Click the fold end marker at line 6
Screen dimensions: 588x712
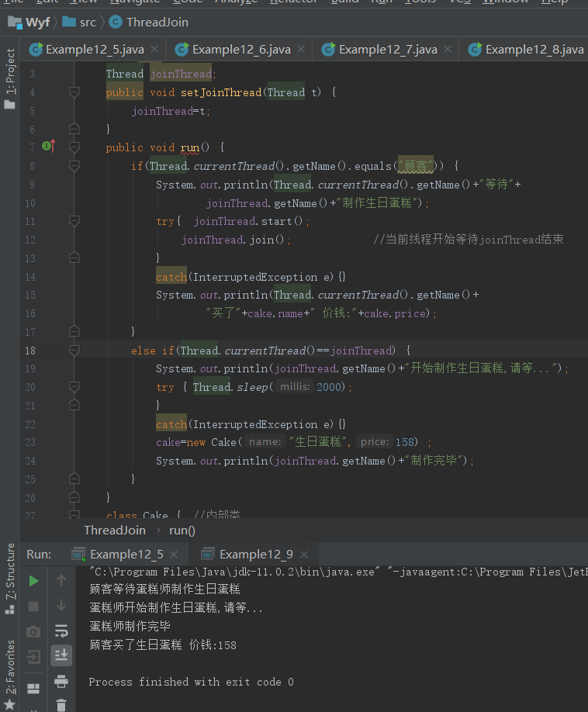point(74,129)
